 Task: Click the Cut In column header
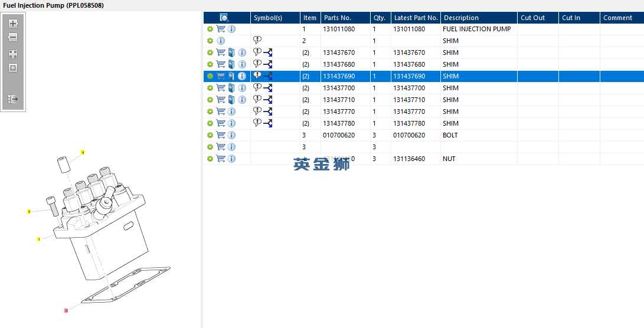tap(580, 18)
